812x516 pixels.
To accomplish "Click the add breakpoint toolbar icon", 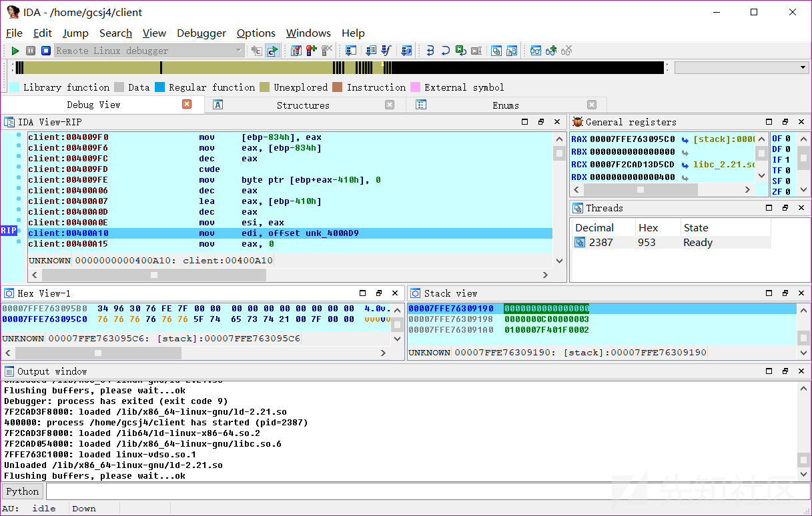I will (312, 51).
